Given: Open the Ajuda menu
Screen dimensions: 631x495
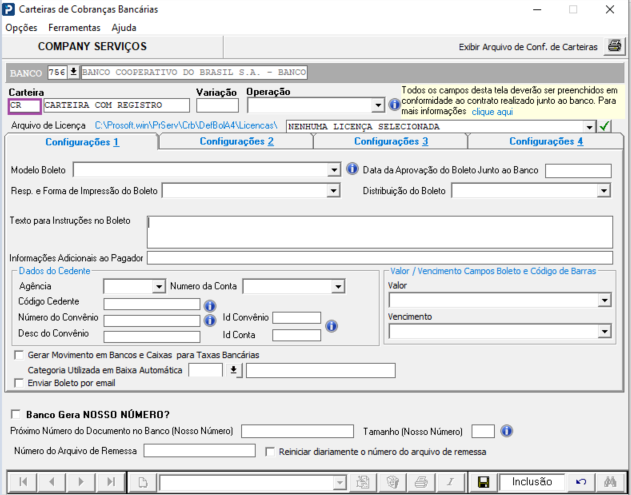Looking at the screenshot, I should click(x=124, y=28).
